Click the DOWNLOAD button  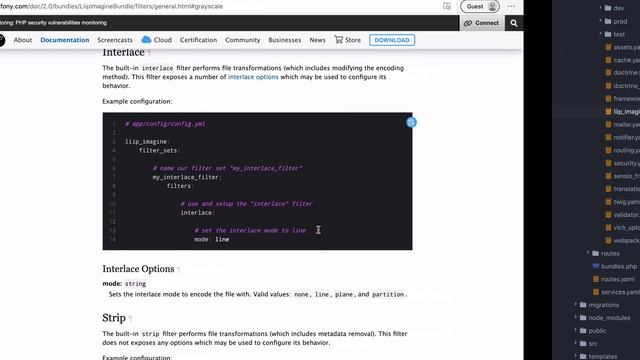tap(392, 40)
